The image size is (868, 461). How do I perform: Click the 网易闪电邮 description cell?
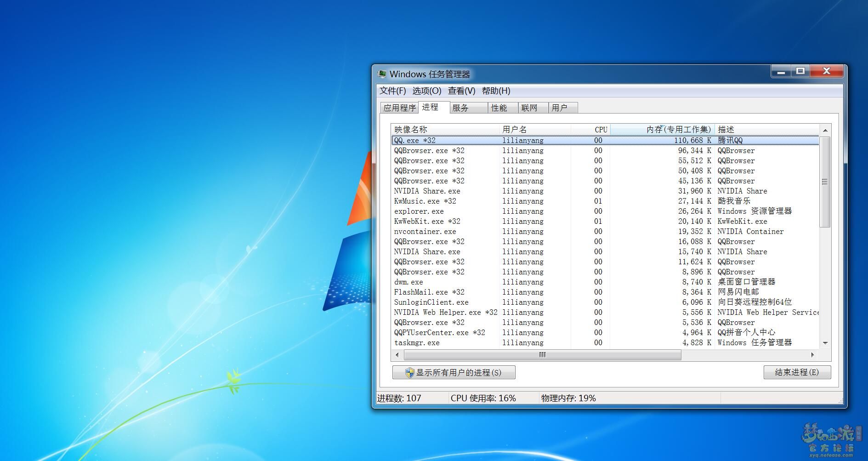738,292
